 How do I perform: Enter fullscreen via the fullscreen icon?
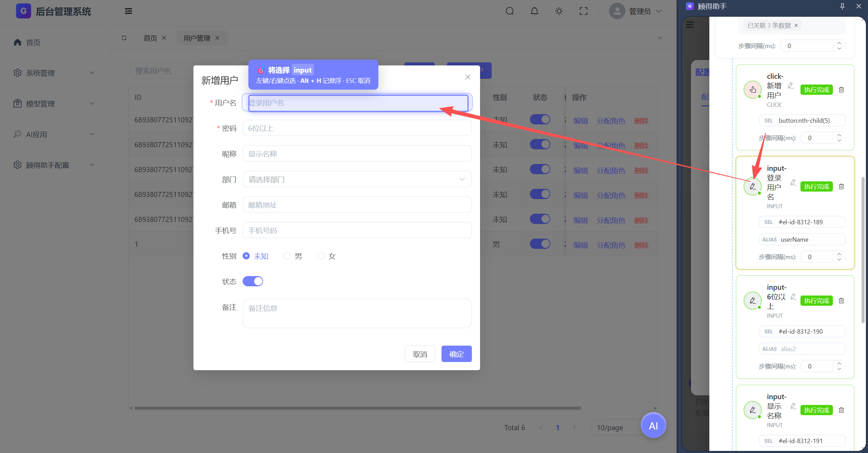[x=583, y=11]
